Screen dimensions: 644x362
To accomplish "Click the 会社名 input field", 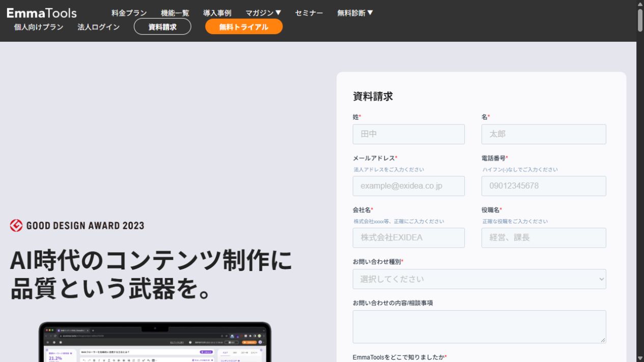I will click(x=409, y=238).
